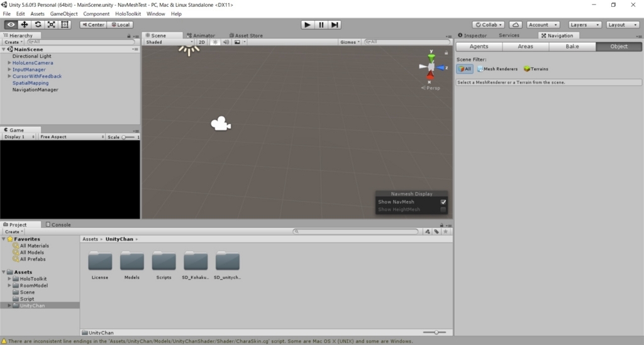Expand the RoomModel folder tree

click(x=9, y=285)
